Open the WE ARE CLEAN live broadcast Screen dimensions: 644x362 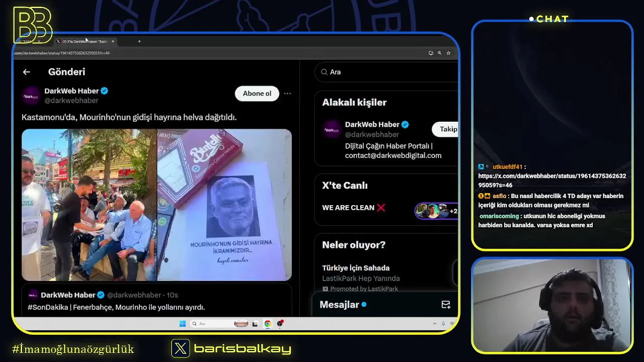tap(386, 208)
